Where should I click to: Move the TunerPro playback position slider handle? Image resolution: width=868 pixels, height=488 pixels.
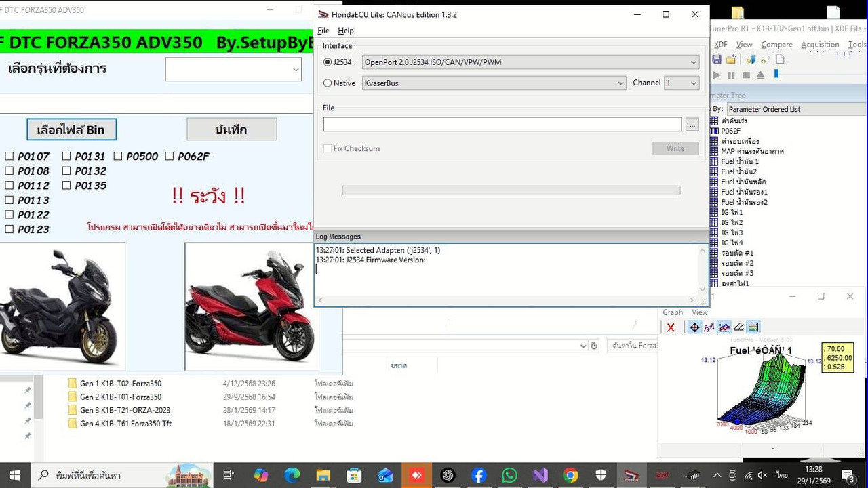coord(776,74)
